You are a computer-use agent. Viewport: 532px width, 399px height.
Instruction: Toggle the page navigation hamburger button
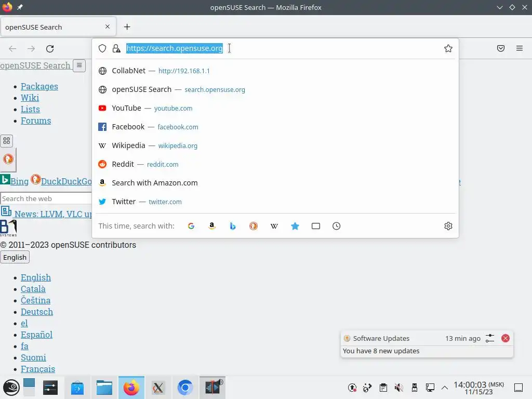[79, 65]
